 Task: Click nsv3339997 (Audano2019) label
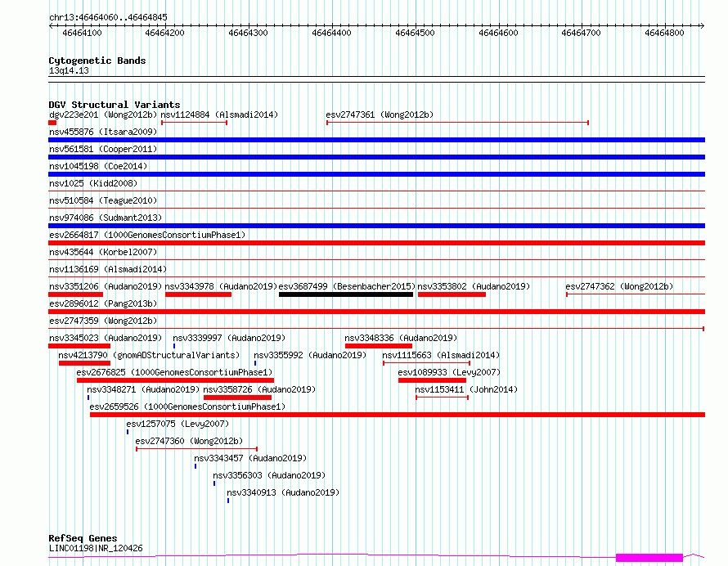point(229,338)
